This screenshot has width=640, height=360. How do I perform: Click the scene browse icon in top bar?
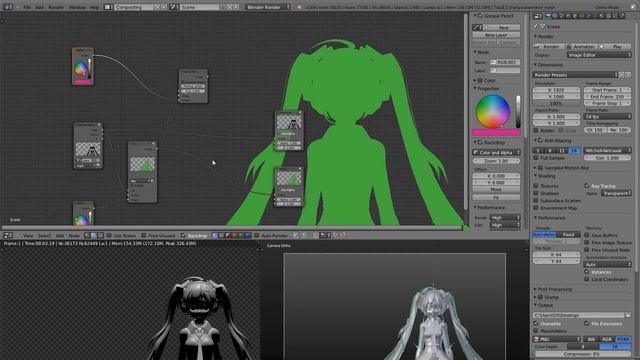[175, 7]
